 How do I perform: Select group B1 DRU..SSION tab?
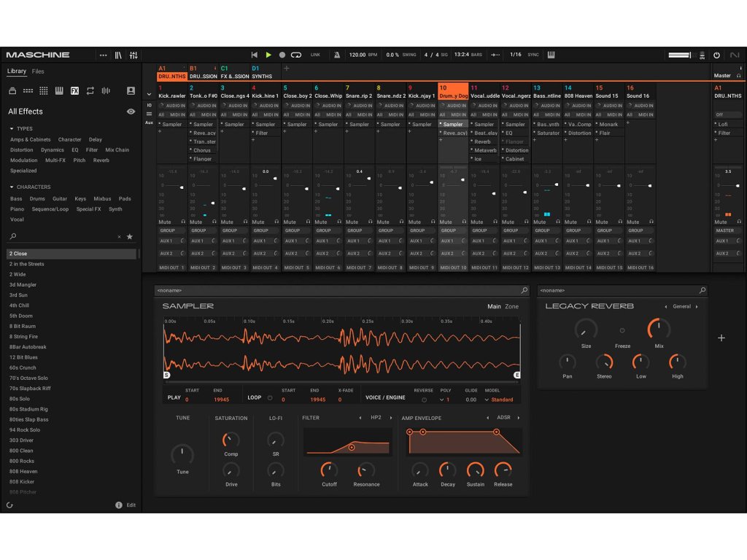click(x=203, y=72)
